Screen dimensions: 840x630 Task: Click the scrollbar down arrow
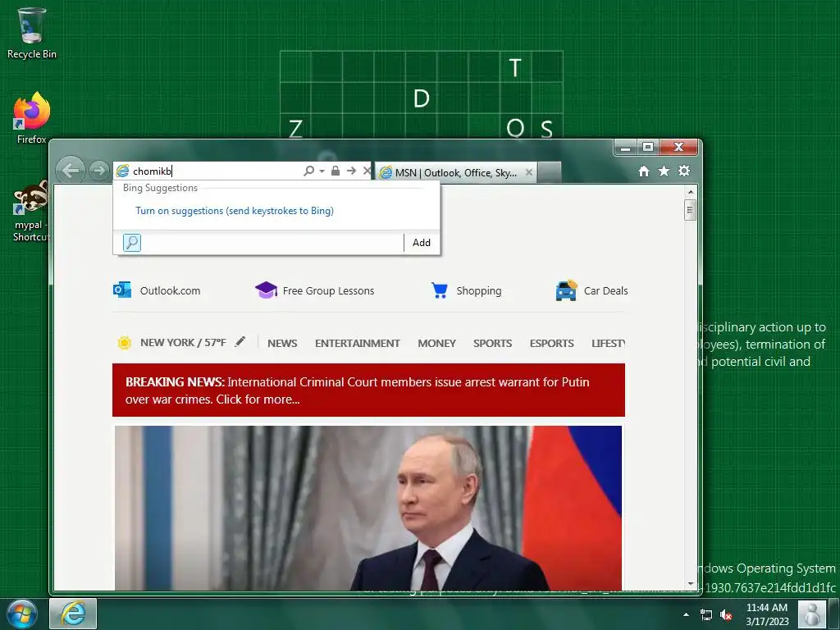(x=691, y=583)
